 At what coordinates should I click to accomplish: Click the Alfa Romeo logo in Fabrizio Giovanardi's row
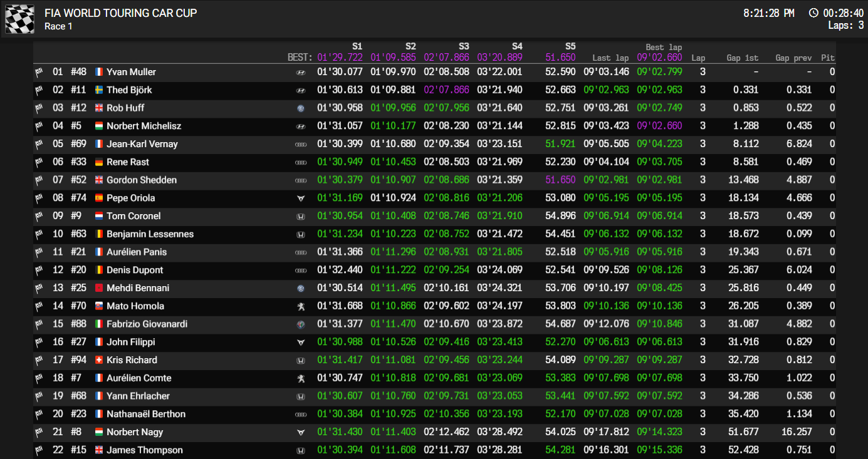(x=300, y=324)
